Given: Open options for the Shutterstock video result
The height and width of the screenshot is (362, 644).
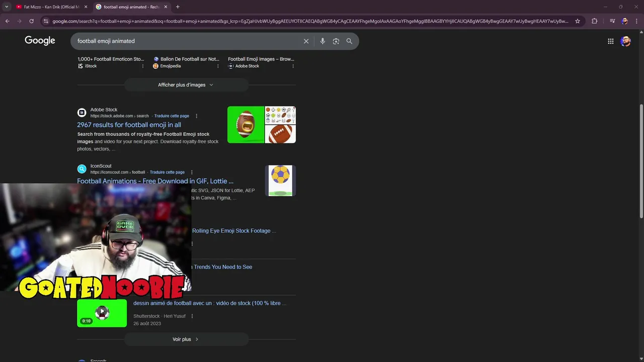Looking at the screenshot, I should pyautogui.click(x=192, y=316).
